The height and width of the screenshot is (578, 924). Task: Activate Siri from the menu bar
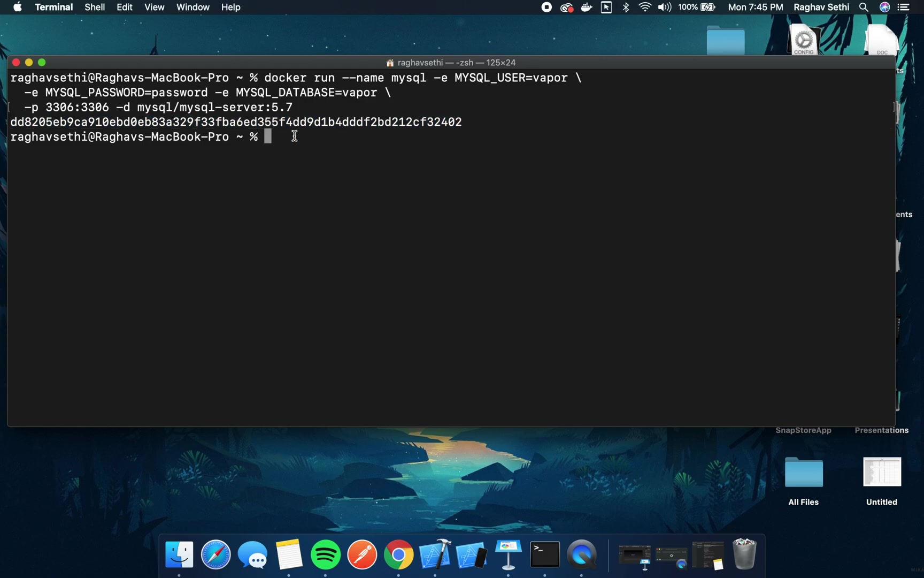pos(885,7)
